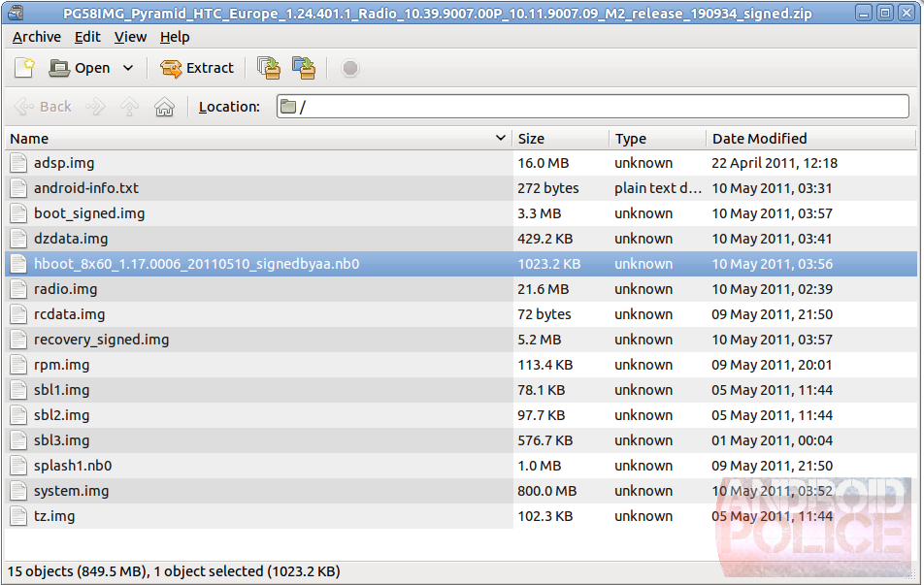Screen dimensions: 924x585
Task: Open the View menu
Action: tap(130, 37)
